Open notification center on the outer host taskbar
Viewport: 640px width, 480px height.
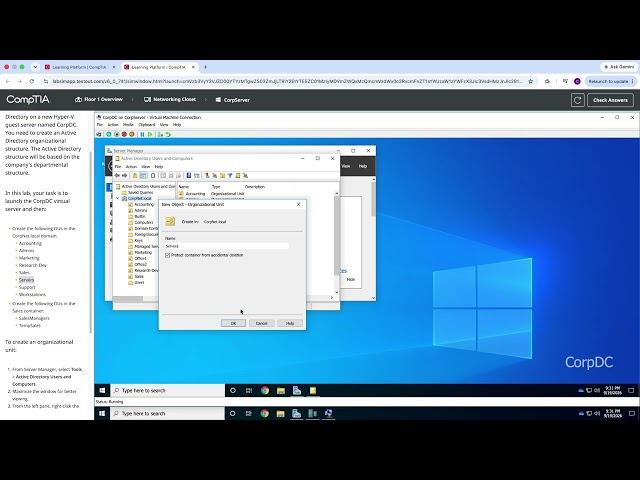pos(631,413)
